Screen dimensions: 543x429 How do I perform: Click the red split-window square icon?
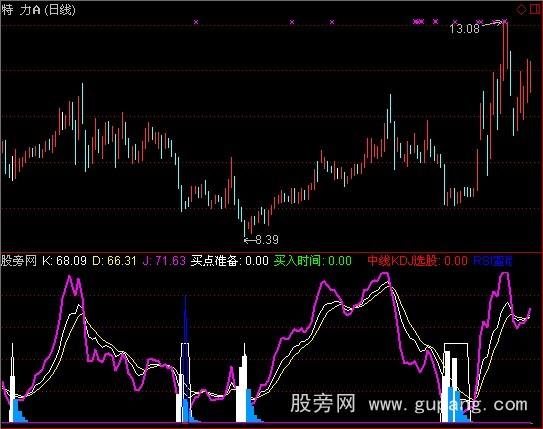click(536, 9)
